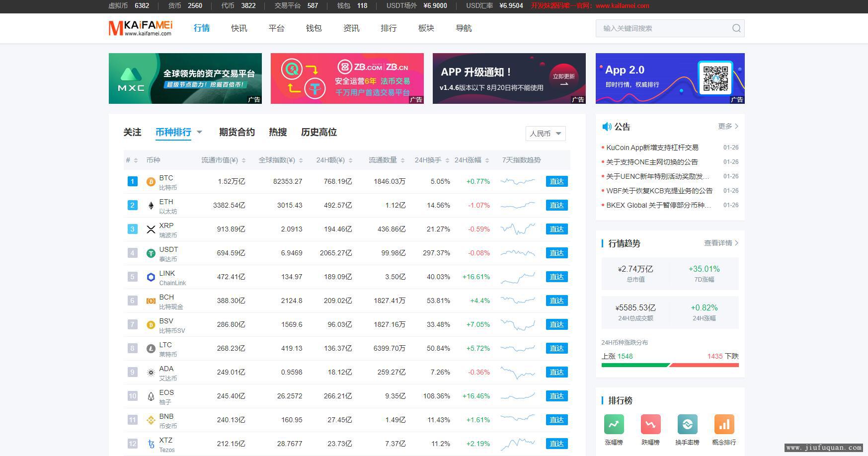Click 直达 button for XTZ row
The height and width of the screenshot is (456, 868).
pos(556,444)
